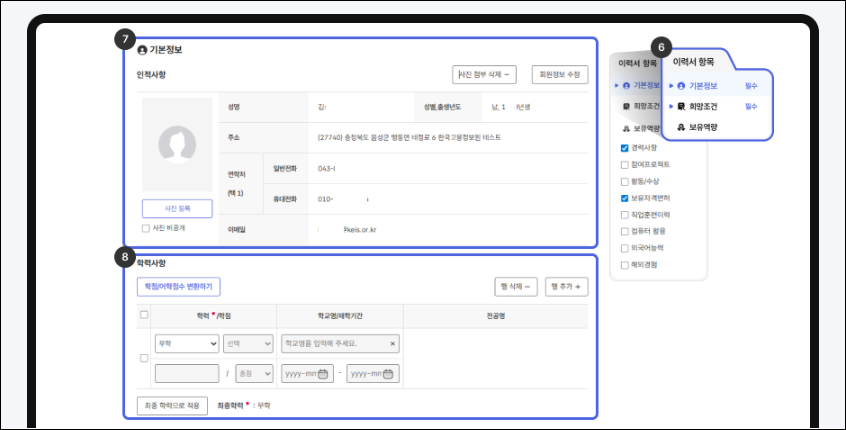Click the 최종학력 : 무학 text
This screenshot has height=430, width=846.
(243, 405)
